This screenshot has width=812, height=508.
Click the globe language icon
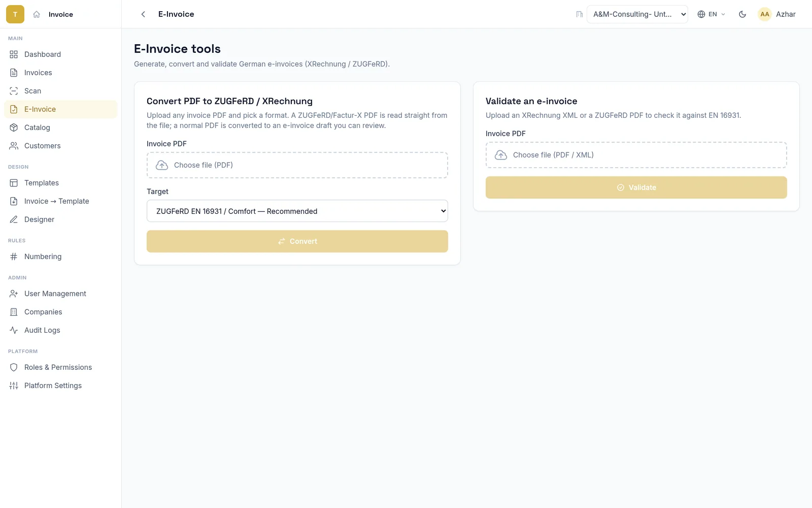click(701, 14)
